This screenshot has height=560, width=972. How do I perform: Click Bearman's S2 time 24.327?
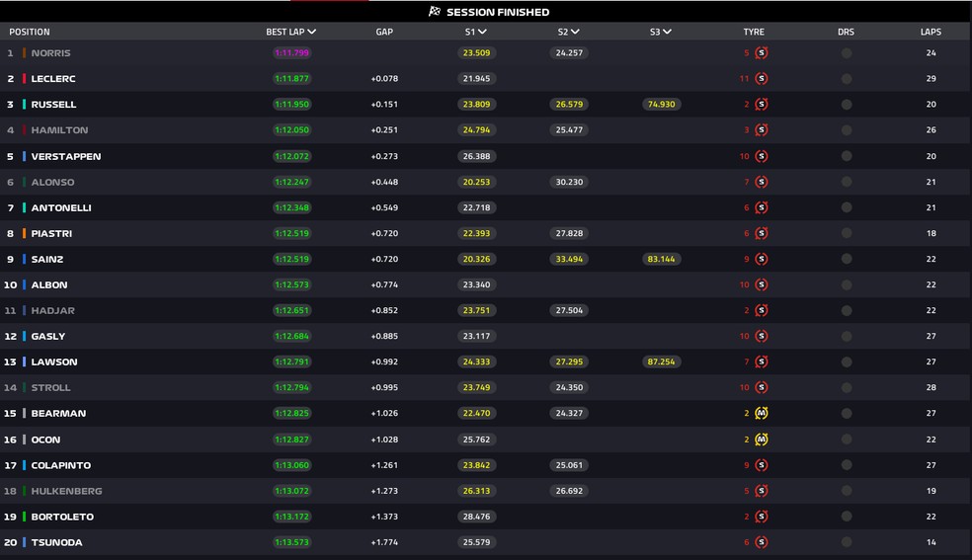pos(569,413)
